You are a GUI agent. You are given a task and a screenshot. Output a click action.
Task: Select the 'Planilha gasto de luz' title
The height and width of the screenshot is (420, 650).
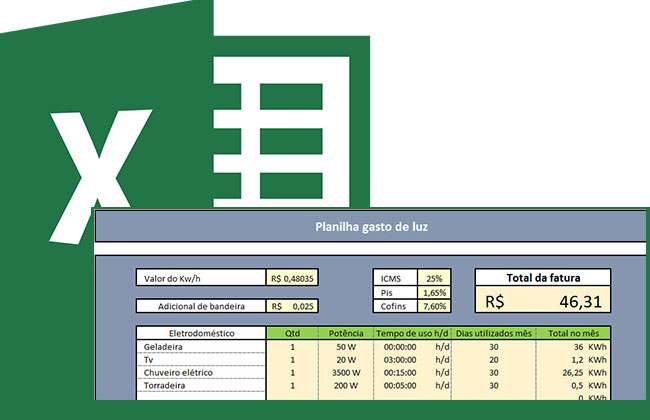[x=371, y=227]
